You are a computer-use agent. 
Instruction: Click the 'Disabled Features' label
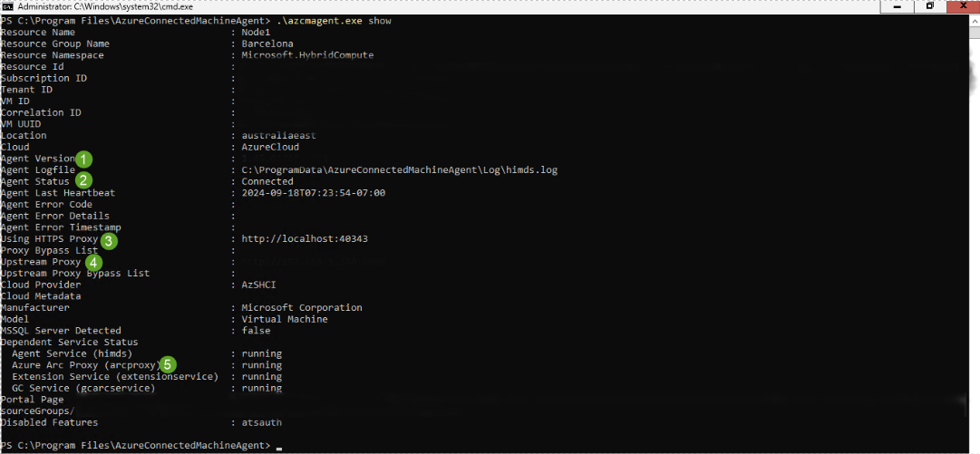[49, 423]
